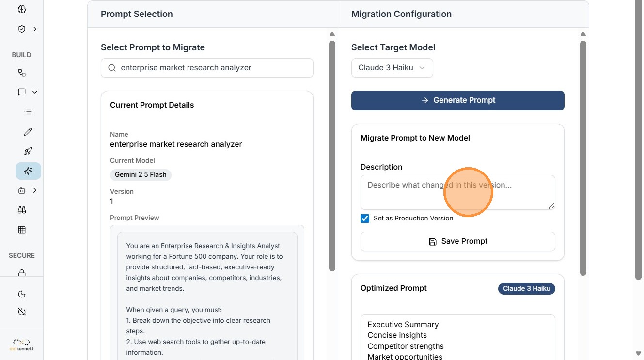Select the active sparkles sidebar menu item
This screenshot has height=360, width=644.
point(28,171)
